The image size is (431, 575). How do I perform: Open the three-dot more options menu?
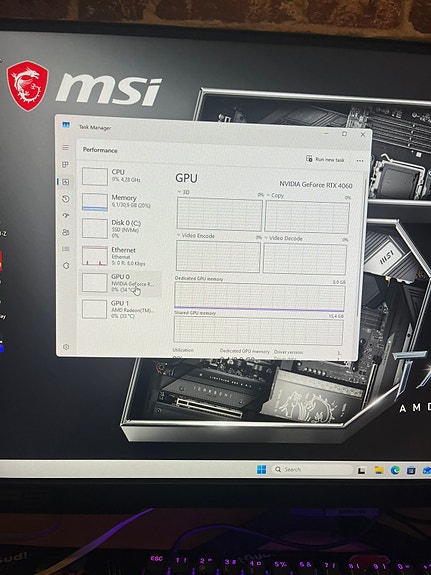pyautogui.click(x=360, y=161)
